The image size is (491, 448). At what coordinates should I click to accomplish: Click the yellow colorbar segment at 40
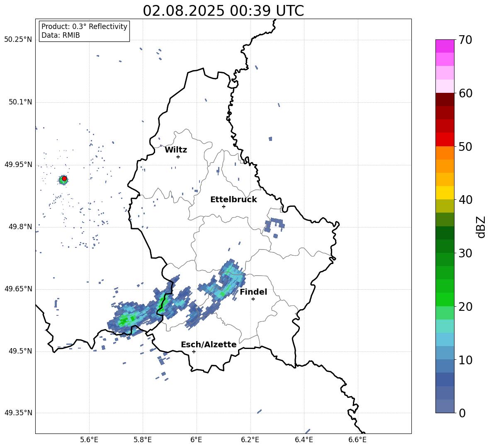tap(445, 193)
